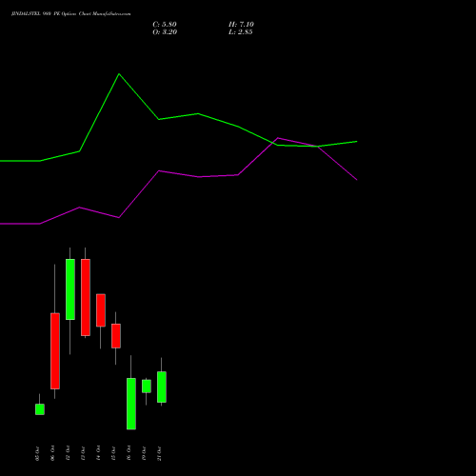Select the open value "O: 3.20"
This screenshot has width=476, height=476.
(165, 32)
